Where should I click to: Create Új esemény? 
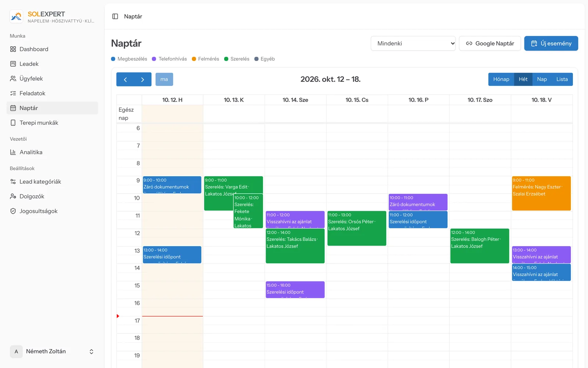[551, 43]
